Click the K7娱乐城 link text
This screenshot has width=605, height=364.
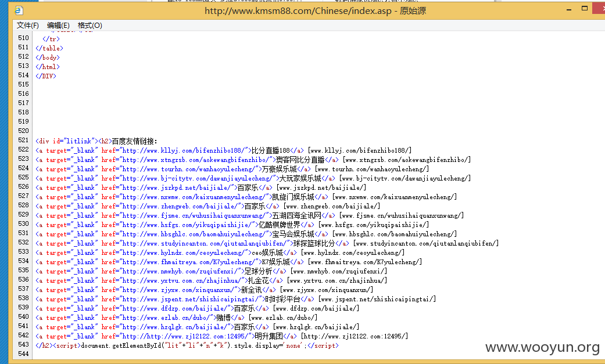point(276,262)
